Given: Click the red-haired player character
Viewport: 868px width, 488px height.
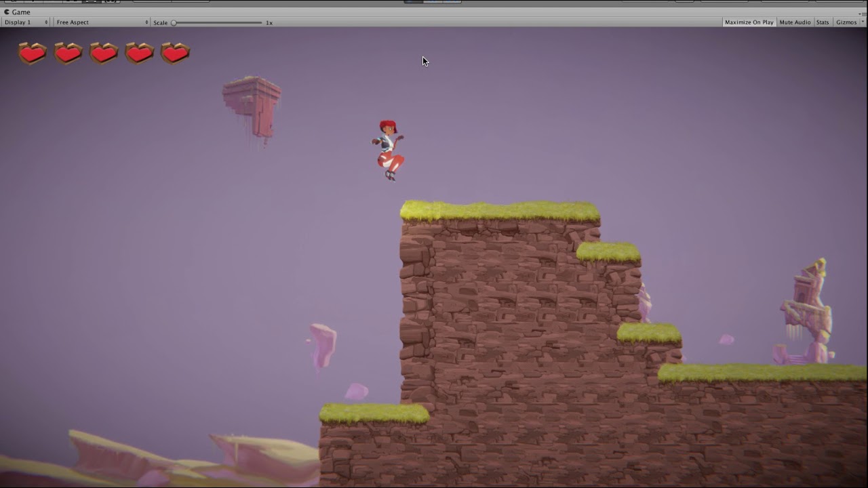Looking at the screenshot, I should [x=389, y=150].
